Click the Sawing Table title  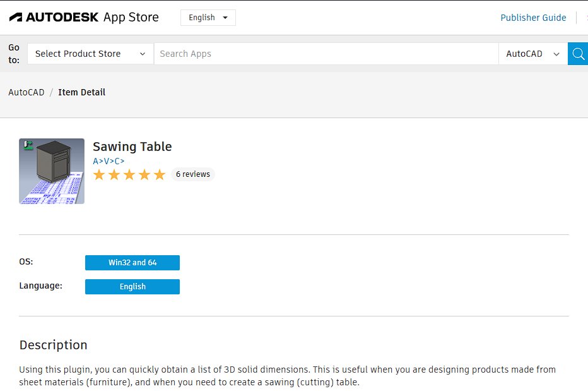132,147
